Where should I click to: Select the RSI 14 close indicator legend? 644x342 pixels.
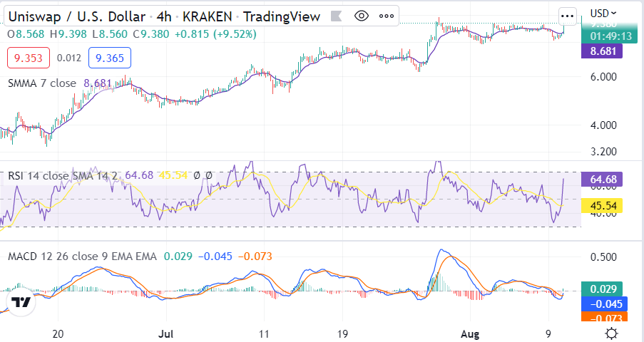[x=63, y=176]
